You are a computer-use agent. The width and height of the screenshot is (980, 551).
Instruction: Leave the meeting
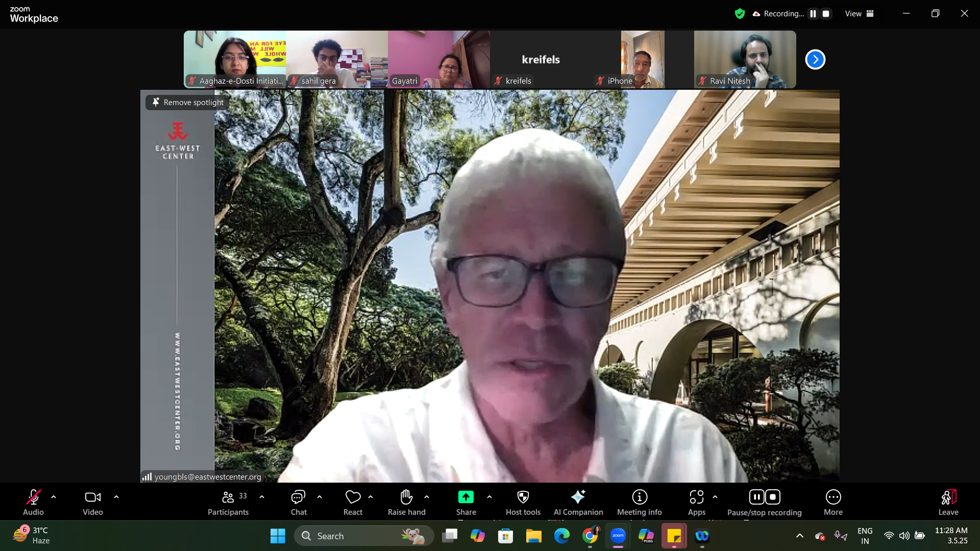[948, 497]
